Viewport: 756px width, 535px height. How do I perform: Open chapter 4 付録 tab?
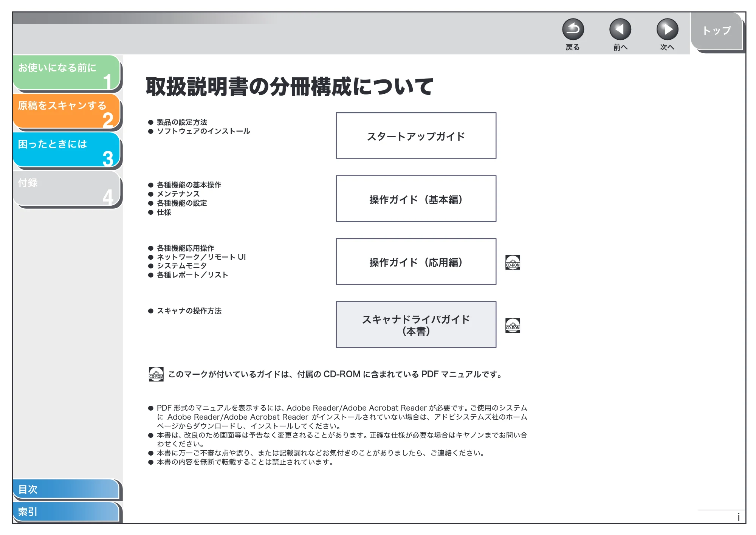[x=67, y=188]
